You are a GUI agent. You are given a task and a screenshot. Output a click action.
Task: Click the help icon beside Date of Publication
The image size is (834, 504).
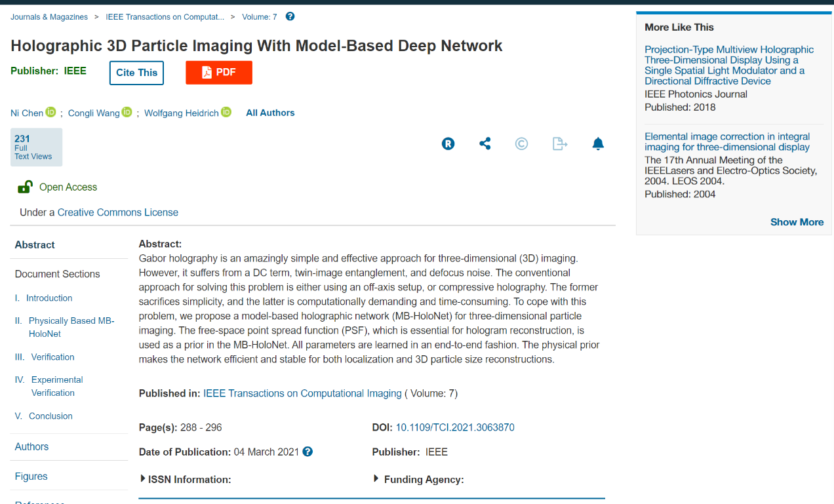308,452
